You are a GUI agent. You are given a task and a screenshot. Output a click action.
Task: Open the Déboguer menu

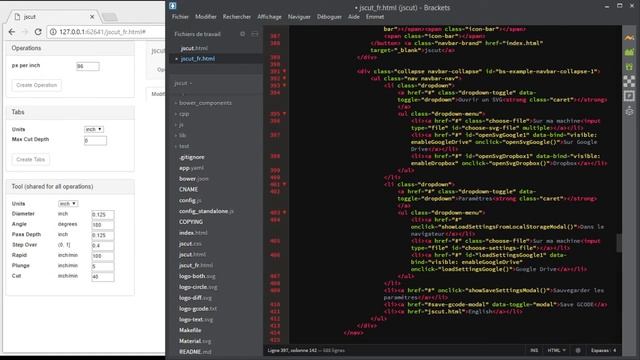[329, 17]
